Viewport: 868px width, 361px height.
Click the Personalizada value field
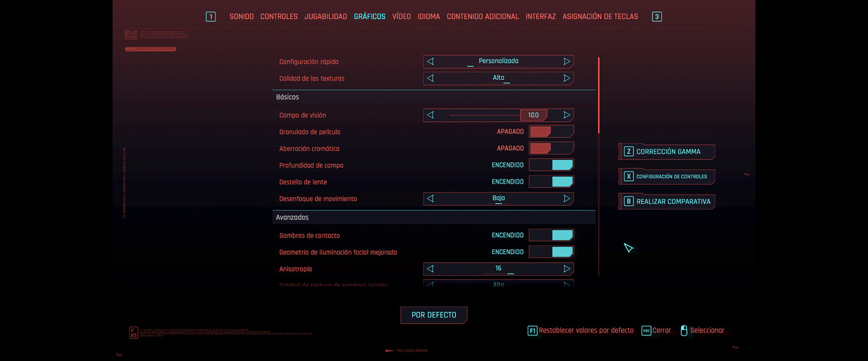pyautogui.click(x=498, y=61)
